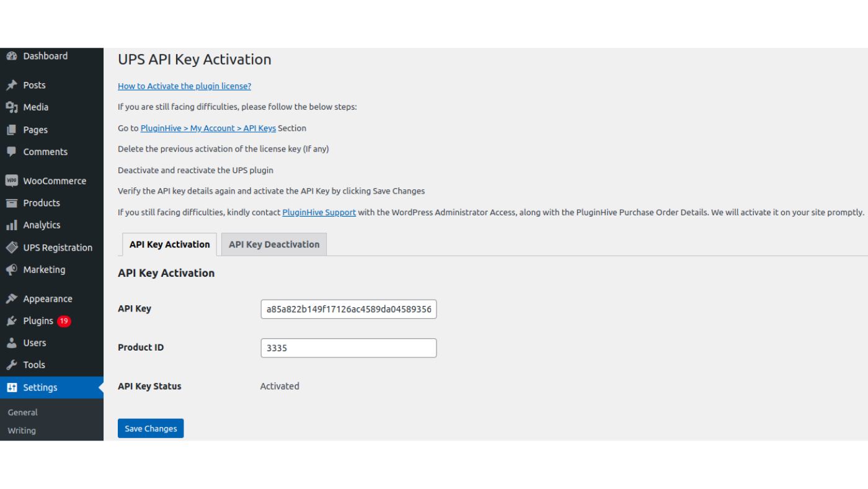
Task: Switch to API Key Deactivation tab
Action: [274, 244]
